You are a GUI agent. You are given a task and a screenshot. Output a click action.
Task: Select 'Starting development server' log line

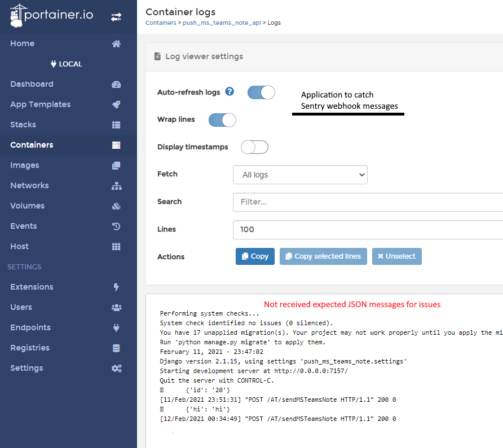click(x=254, y=371)
